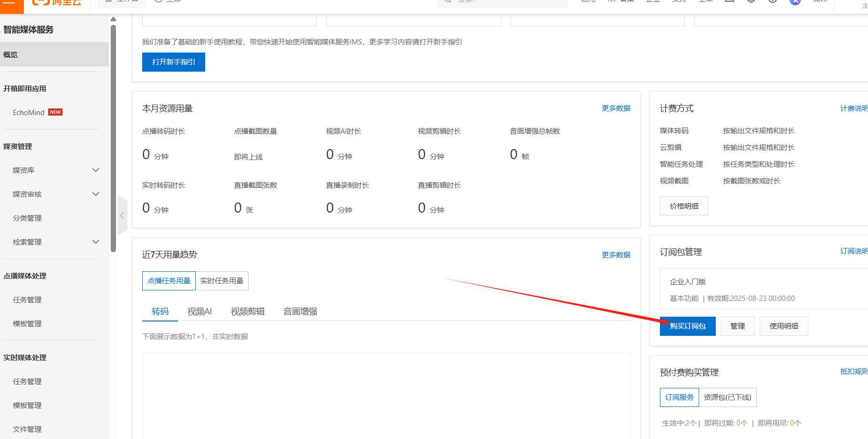Open the user avatar menu
868x439 pixels.
tap(795, 2)
